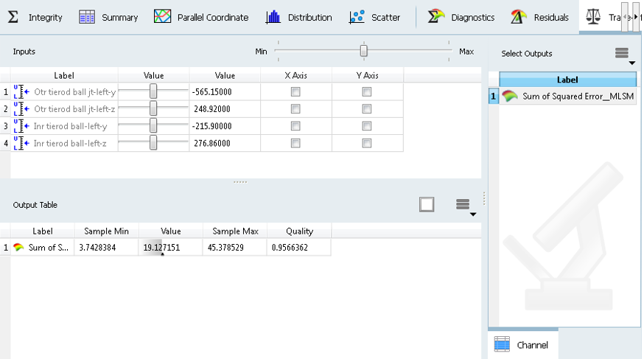Click the Parallel Coordinate plot icon
Image resolution: width=644 pixels, height=359 pixels.
coord(163,17)
